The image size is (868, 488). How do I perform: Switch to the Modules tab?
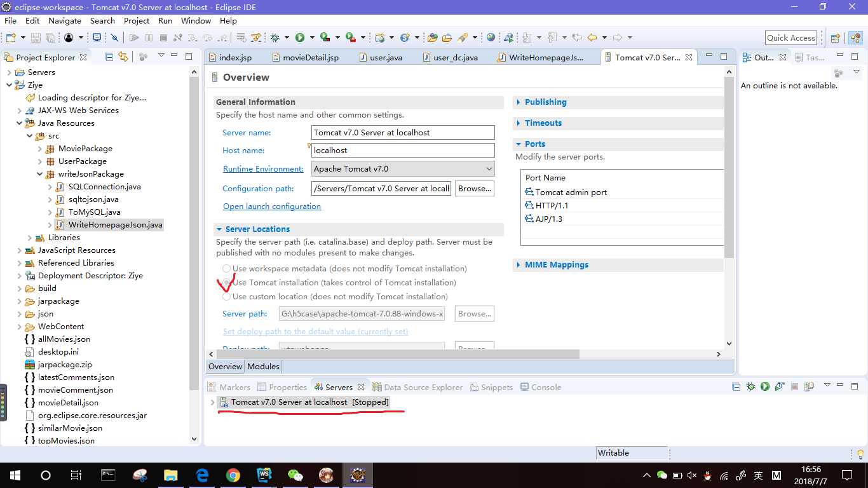pyautogui.click(x=263, y=366)
